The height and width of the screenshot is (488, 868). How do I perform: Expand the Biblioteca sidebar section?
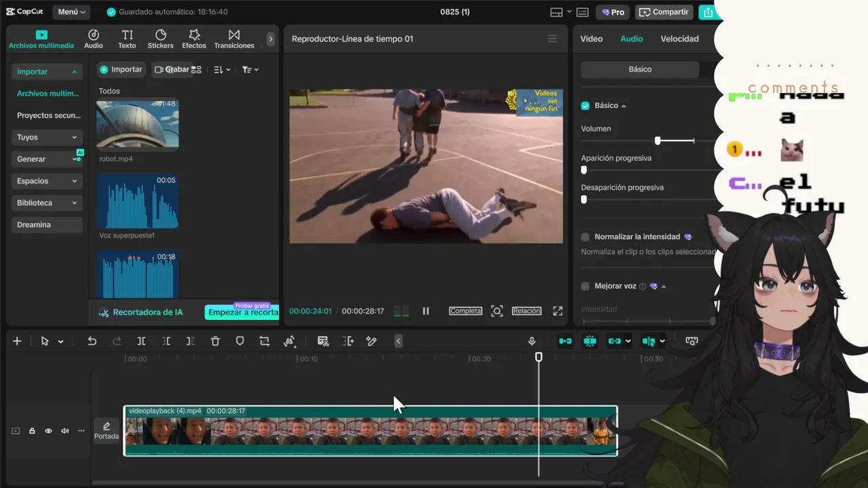coord(47,203)
